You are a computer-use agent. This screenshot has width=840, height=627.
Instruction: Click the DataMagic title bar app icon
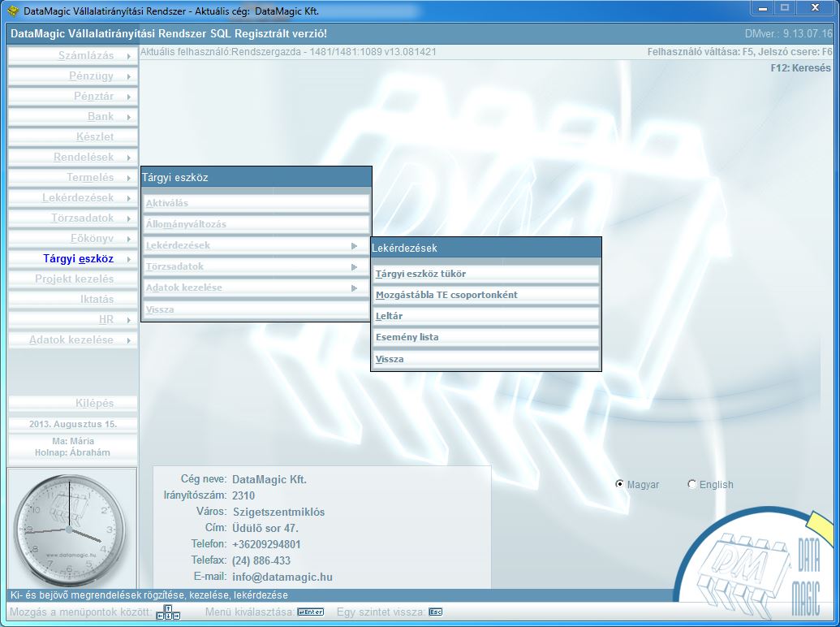(12, 11)
